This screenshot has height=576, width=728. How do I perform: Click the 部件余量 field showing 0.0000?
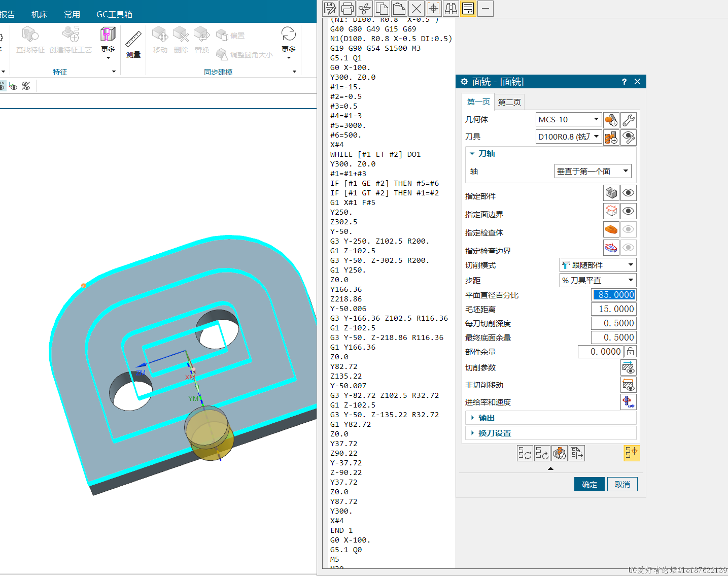600,352
